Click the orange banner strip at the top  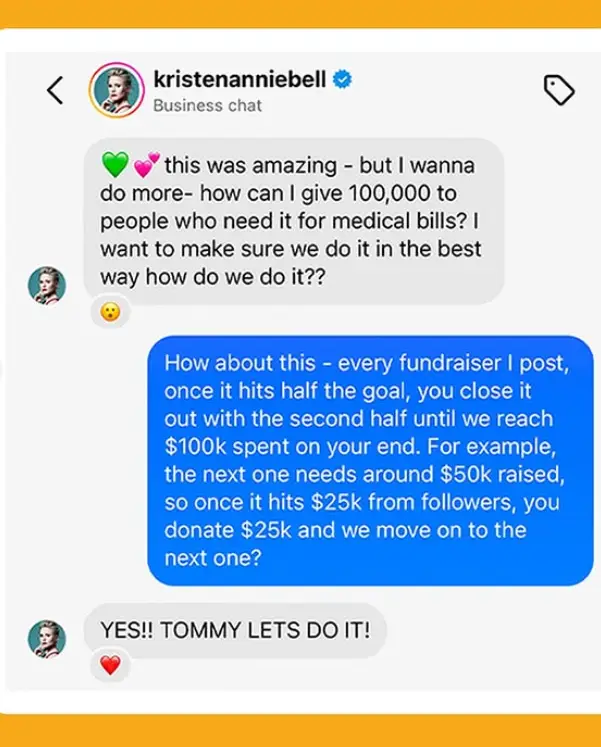(300, 14)
